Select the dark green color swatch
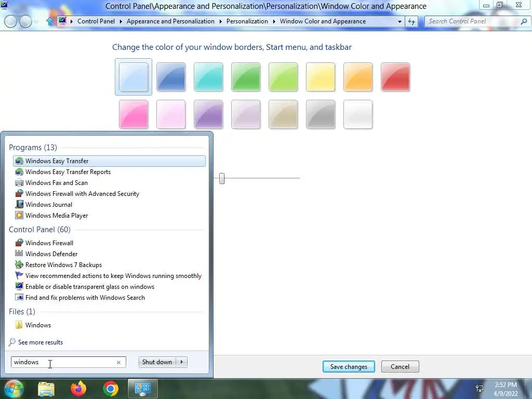The width and height of the screenshot is (532, 399). [246, 77]
